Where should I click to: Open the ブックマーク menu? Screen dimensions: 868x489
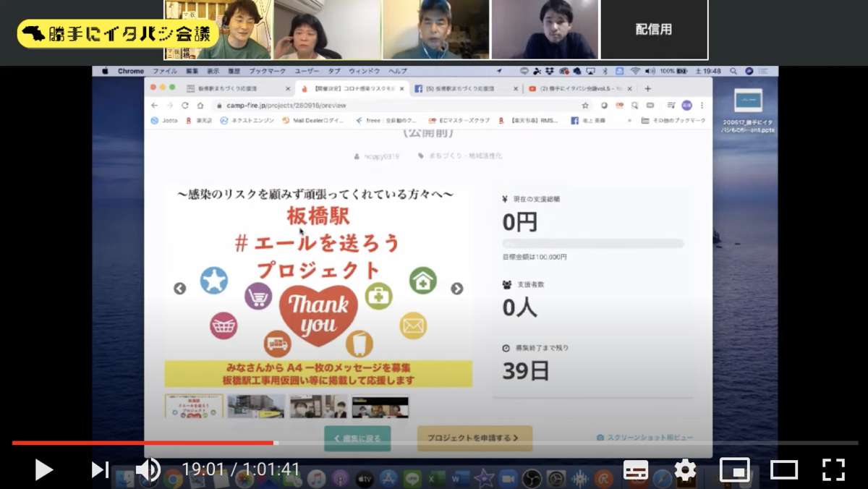click(267, 71)
